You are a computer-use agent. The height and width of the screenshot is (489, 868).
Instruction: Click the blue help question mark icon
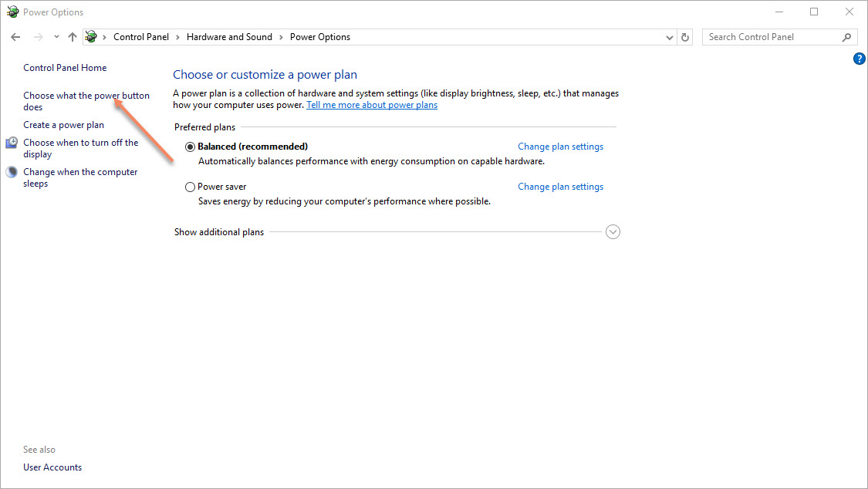[x=860, y=59]
